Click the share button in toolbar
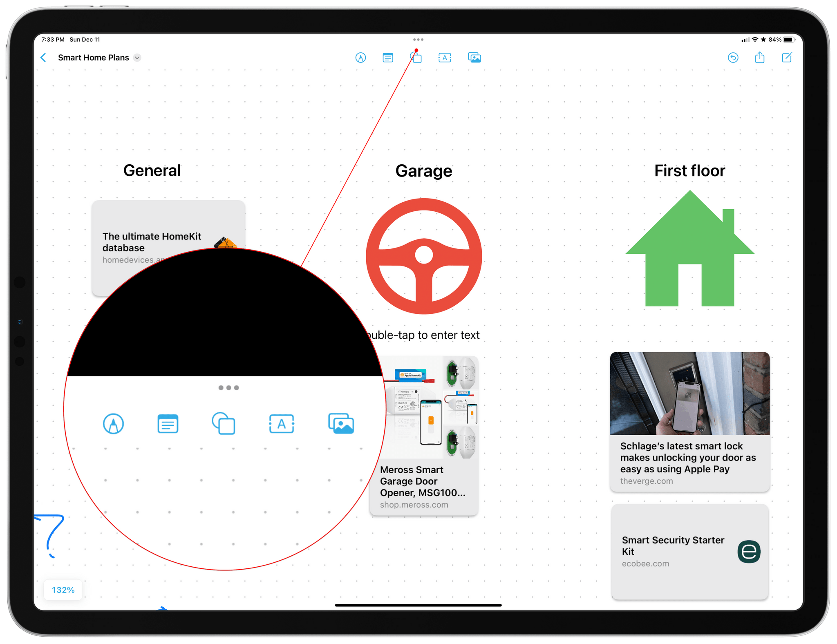837x644 pixels. click(759, 58)
